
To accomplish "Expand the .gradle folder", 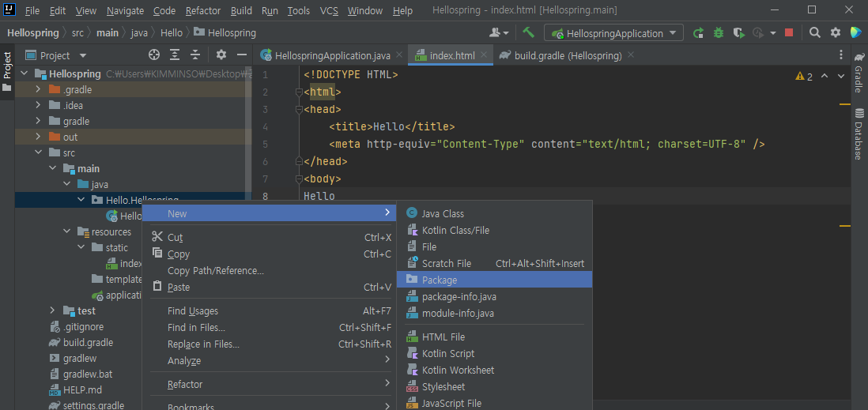I will 38,89.
